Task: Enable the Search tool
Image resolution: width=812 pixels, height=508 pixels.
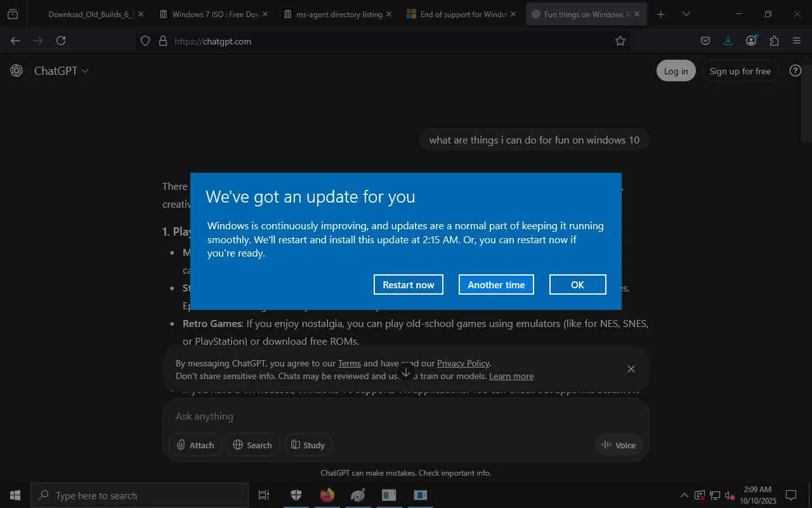Action: (252, 445)
